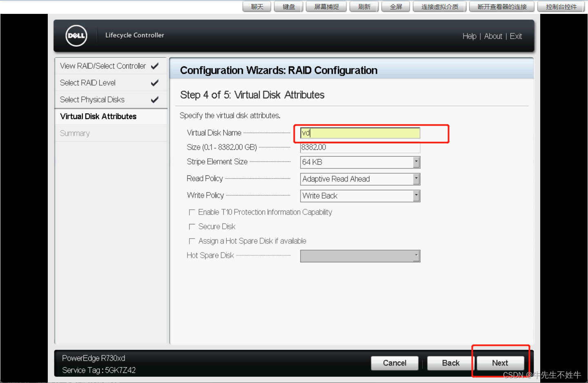
Task: Select the Summary step
Action: tap(111, 133)
